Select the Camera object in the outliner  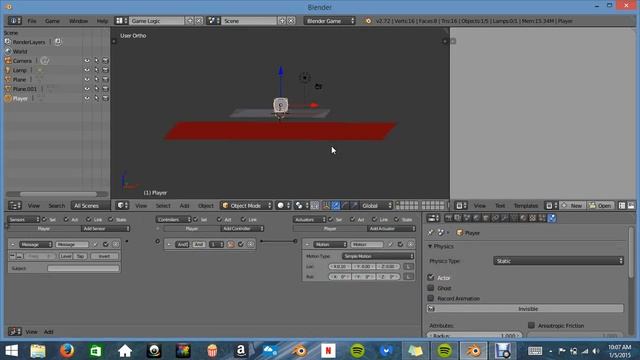pos(22,61)
